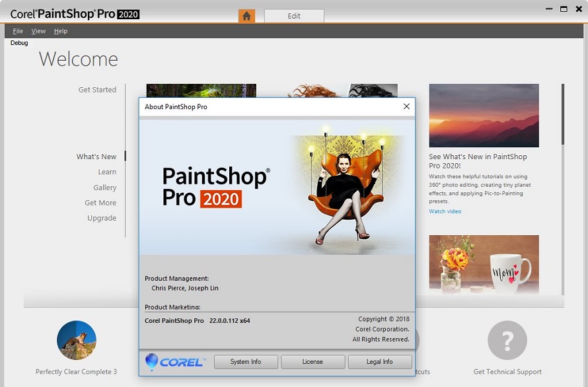
Task: Follow the Watch video link
Action: pyautogui.click(x=445, y=211)
